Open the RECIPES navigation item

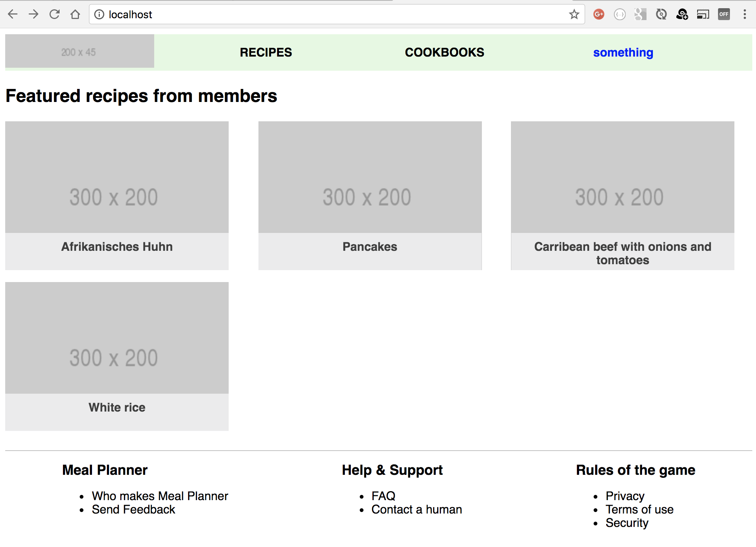point(266,52)
